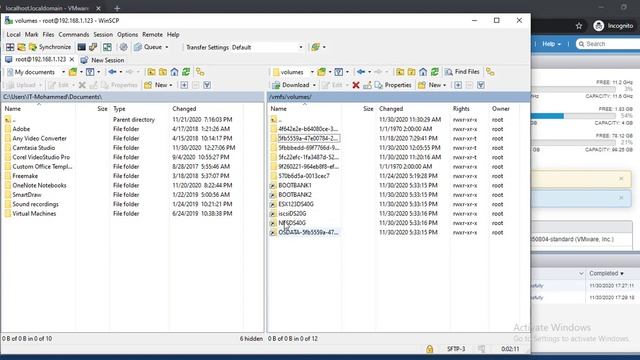Sort remote panel by Rights column
Image resolution: width=640 pixels, height=360 pixels.
click(x=469, y=109)
